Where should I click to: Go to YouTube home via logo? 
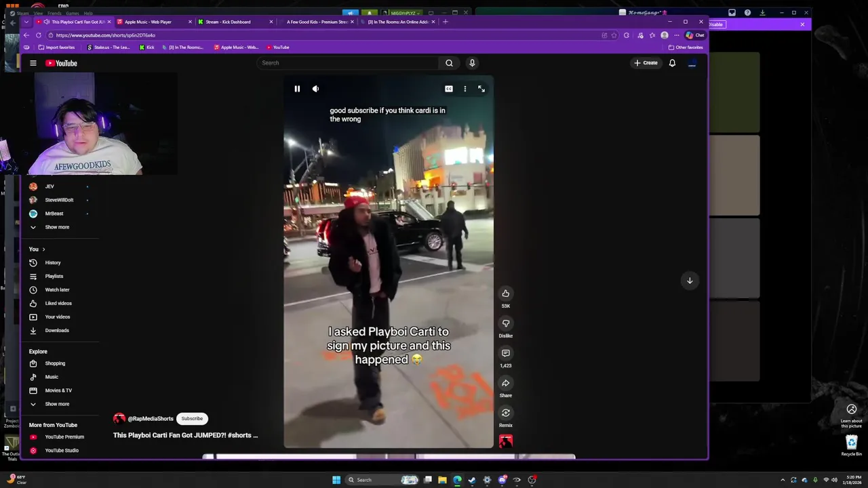[x=61, y=63]
